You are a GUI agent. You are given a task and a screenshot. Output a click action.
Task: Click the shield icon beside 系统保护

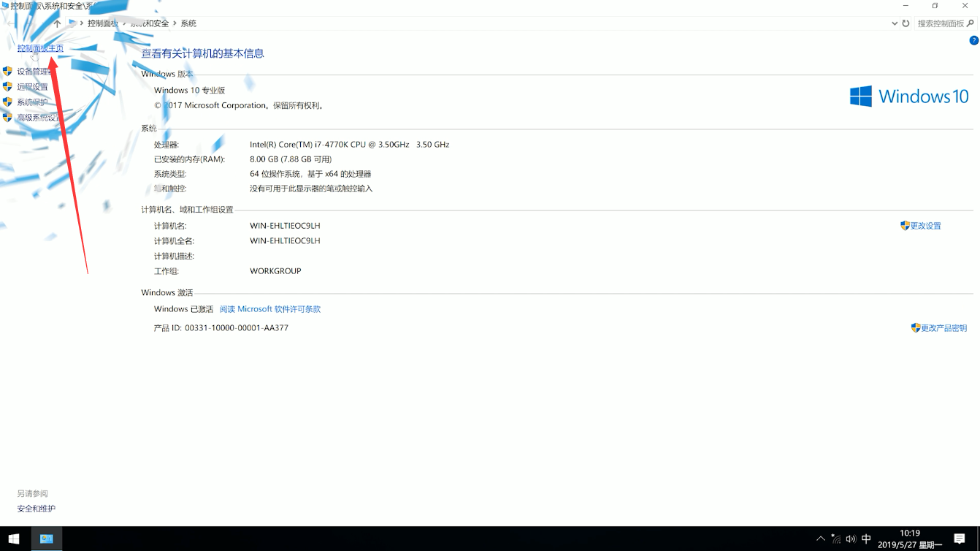click(7, 102)
